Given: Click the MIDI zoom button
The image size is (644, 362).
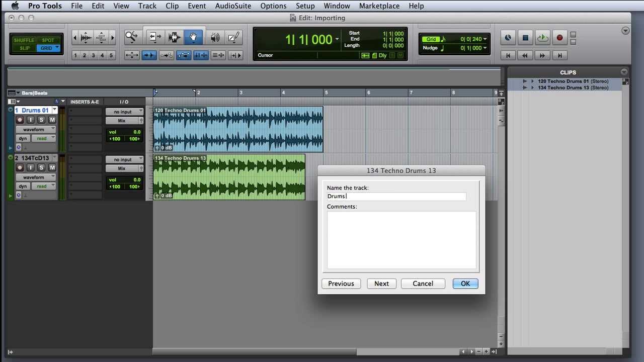Looking at the screenshot, I should [x=101, y=37].
